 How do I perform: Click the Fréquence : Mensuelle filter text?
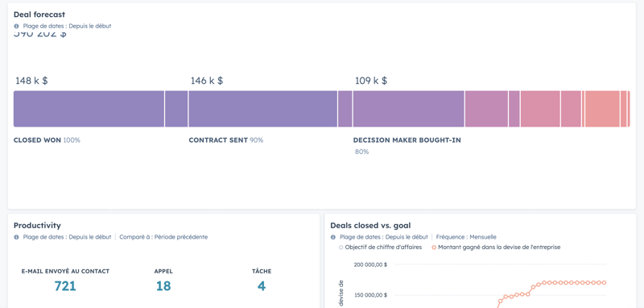[466, 237]
